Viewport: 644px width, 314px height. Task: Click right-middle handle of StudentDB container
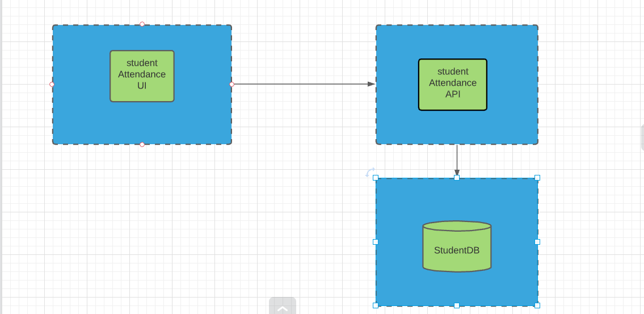[537, 242]
